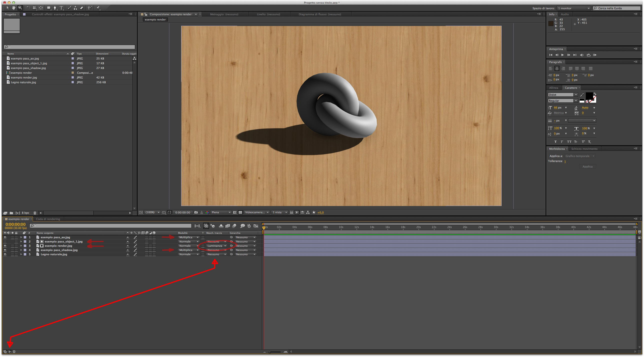Select the Pen tool
This screenshot has width=644, height=357.
click(x=55, y=8)
